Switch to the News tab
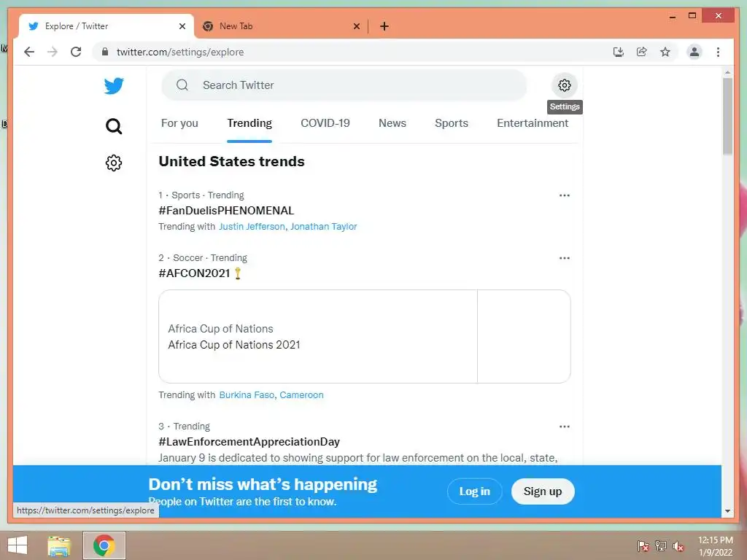This screenshot has height=560, width=747. click(392, 123)
